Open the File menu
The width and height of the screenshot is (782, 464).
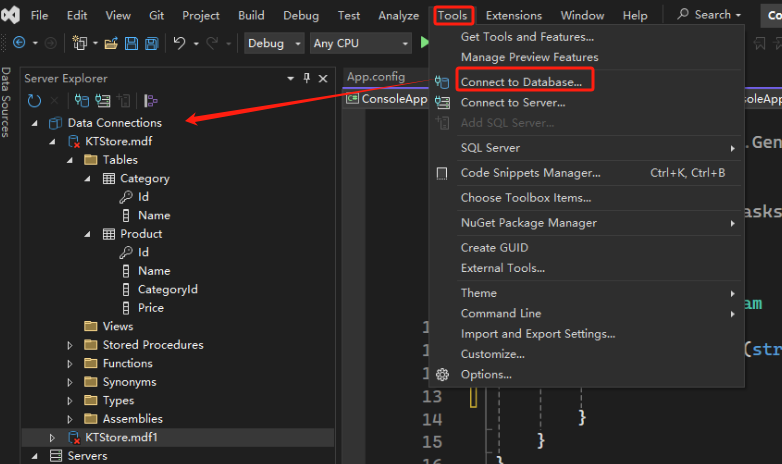pyautogui.click(x=39, y=15)
